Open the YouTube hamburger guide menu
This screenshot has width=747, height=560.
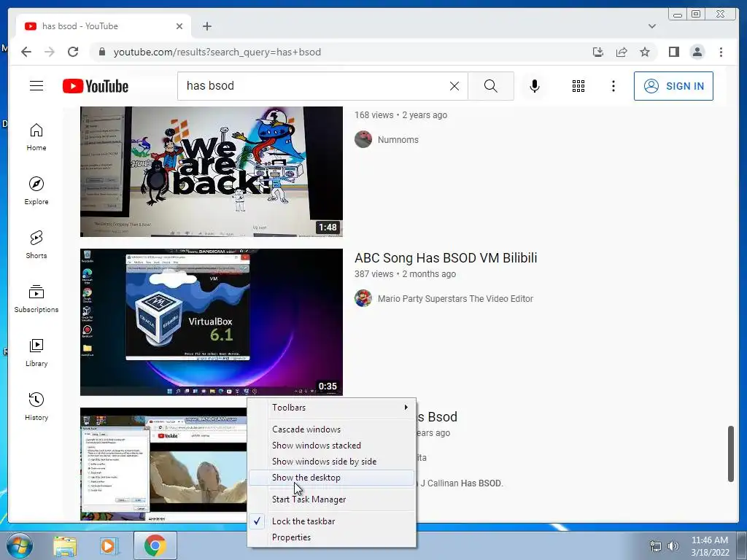[x=36, y=86]
